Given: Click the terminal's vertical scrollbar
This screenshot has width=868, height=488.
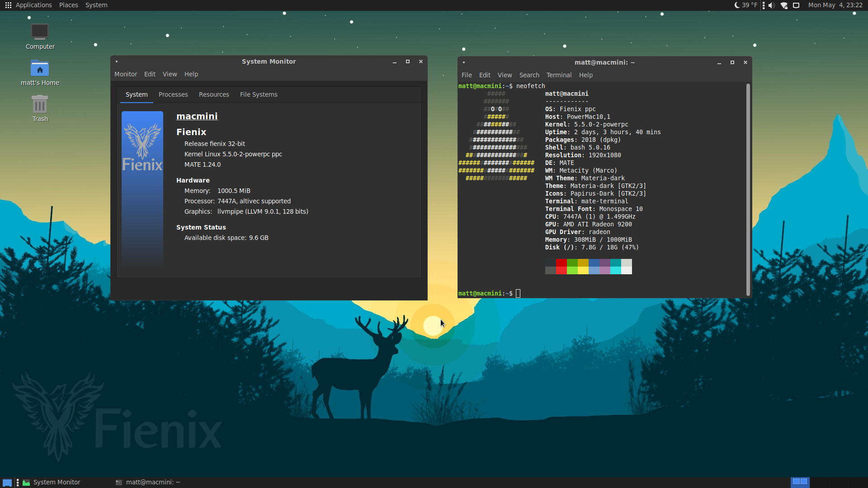Looking at the screenshot, I should [x=748, y=190].
